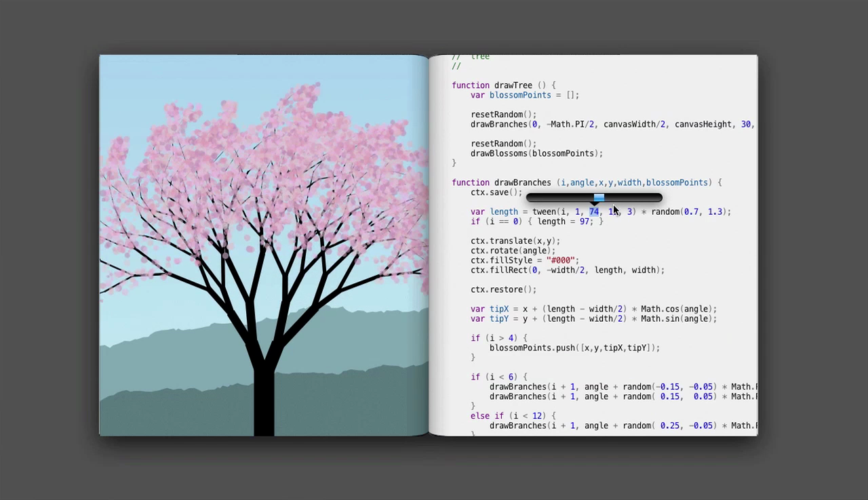
Task: Click the drawTree function name
Action: click(x=513, y=85)
